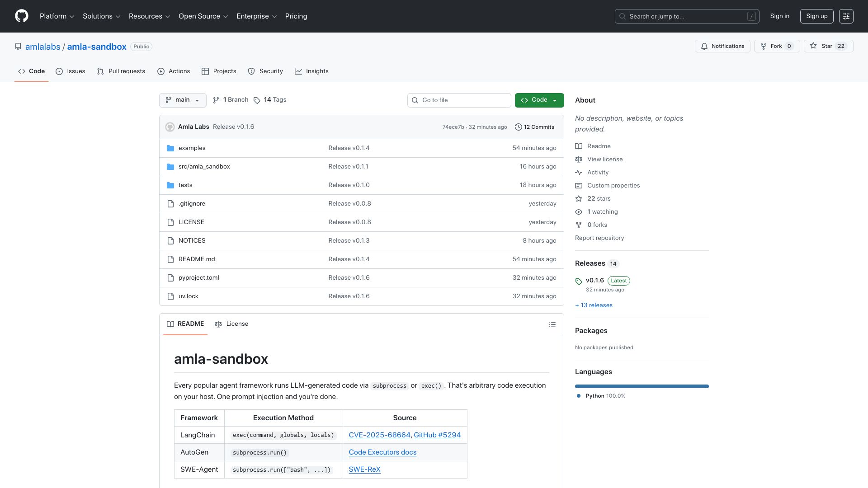
Task: Open the v0.1.6 latest release tag
Action: [594, 281]
